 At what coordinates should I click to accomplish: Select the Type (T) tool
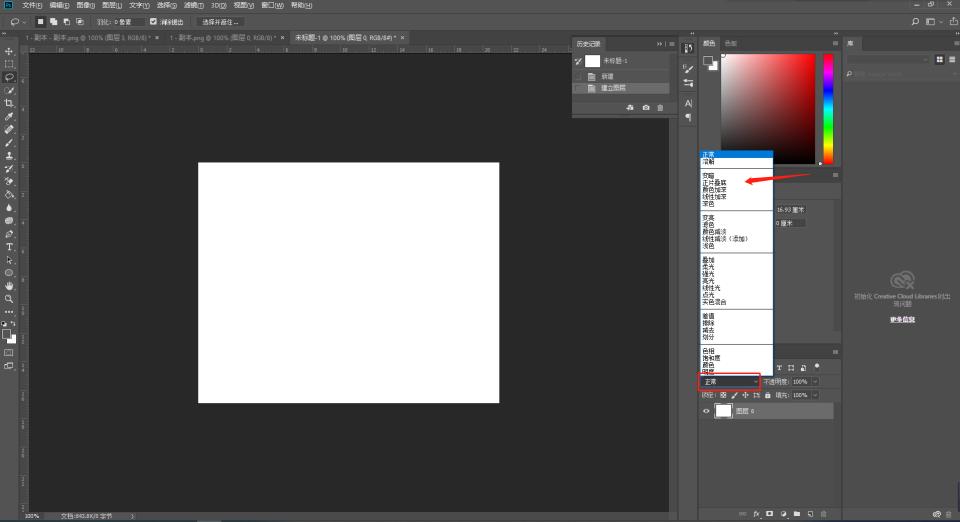coord(9,246)
